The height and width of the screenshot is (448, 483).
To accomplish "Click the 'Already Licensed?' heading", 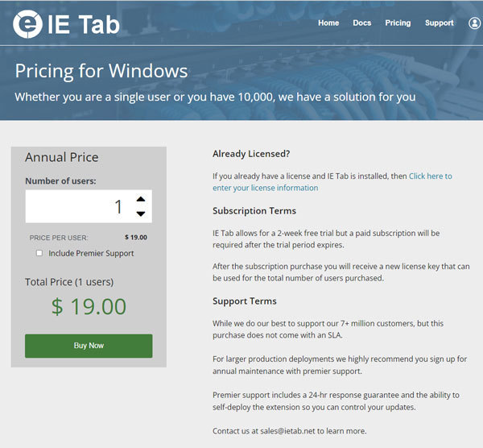I will (251, 153).
